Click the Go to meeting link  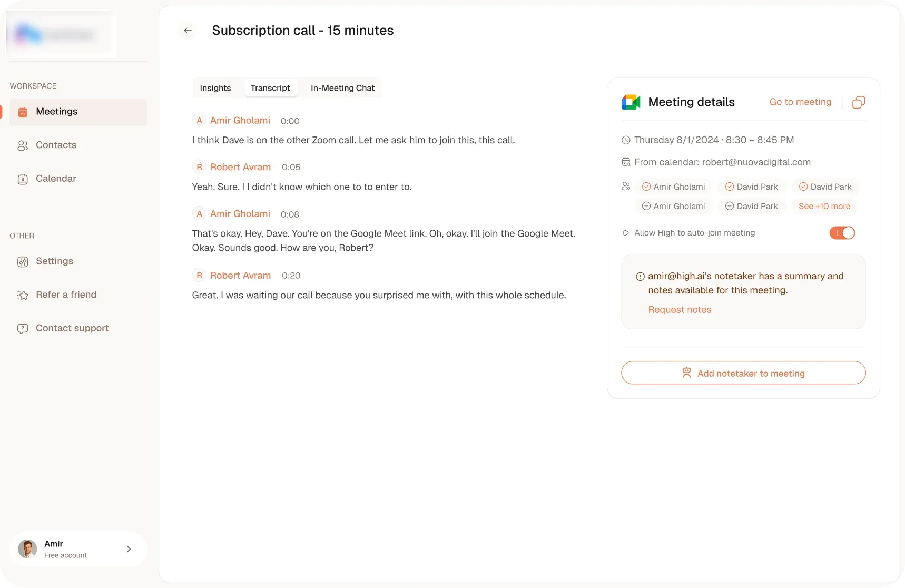pyautogui.click(x=800, y=102)
